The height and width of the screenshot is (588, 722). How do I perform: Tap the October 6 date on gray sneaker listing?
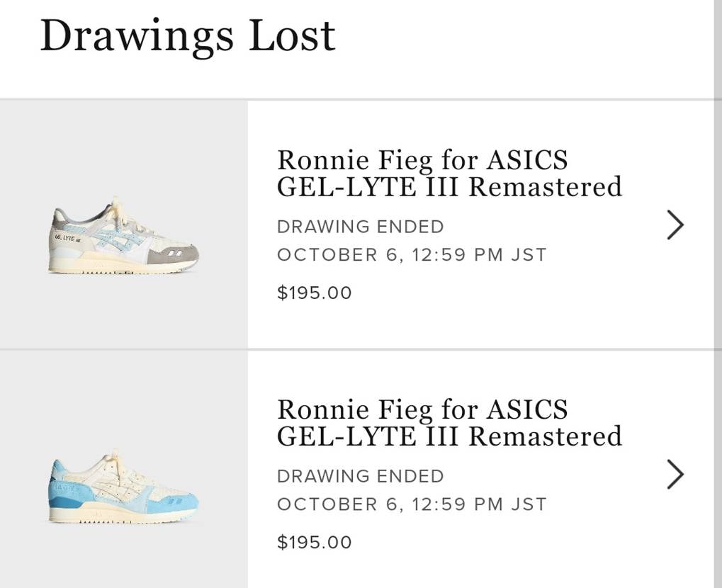412,255
